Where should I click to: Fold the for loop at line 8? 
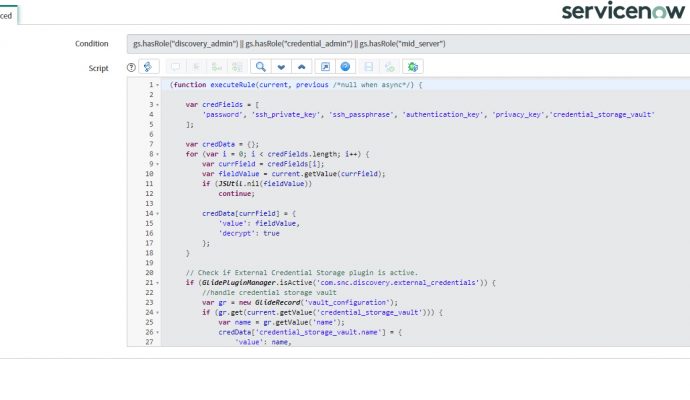click(x=157, y=154)
